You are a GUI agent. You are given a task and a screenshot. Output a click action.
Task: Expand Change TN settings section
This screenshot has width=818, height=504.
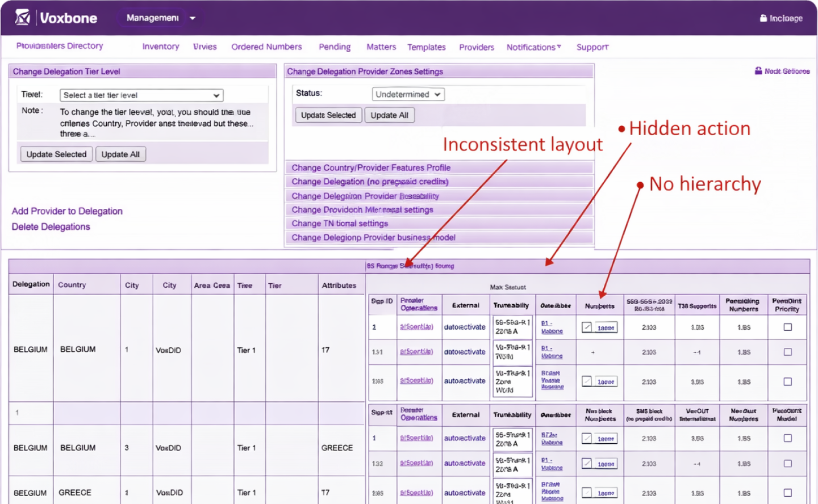click(x=340, y=224)
